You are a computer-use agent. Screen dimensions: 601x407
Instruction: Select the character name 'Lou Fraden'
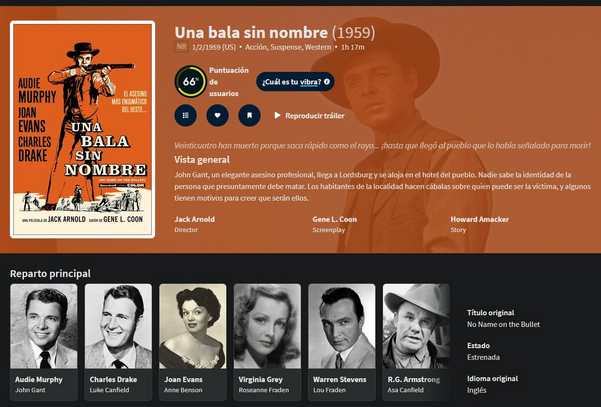coord(329,390)
